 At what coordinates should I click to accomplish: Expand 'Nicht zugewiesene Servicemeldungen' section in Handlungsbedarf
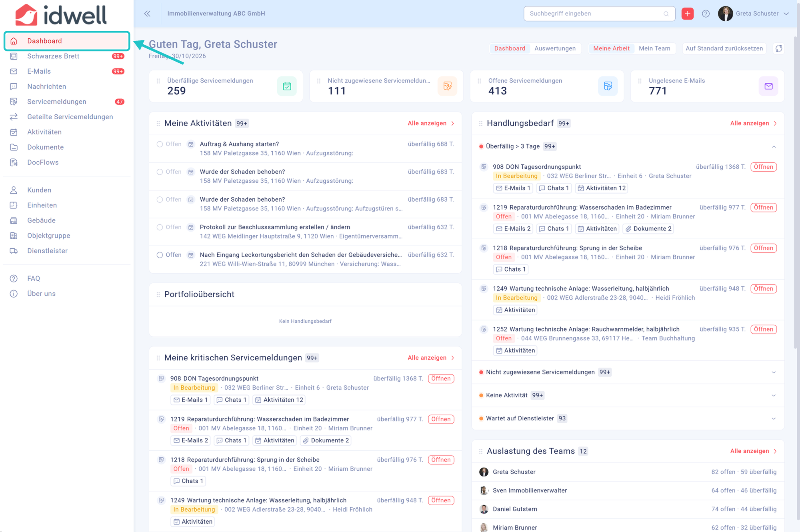point(774,372)
